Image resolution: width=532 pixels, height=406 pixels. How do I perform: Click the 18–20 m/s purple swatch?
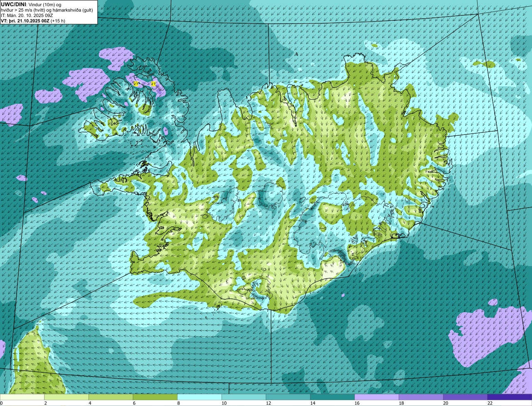pyautogui.click(x=421, y=397)
